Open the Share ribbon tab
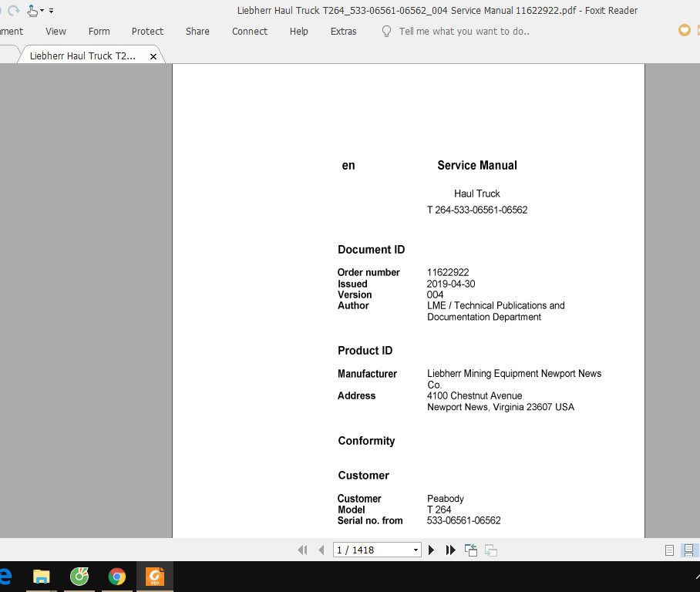The image size is (700, 592). (197, 32)
